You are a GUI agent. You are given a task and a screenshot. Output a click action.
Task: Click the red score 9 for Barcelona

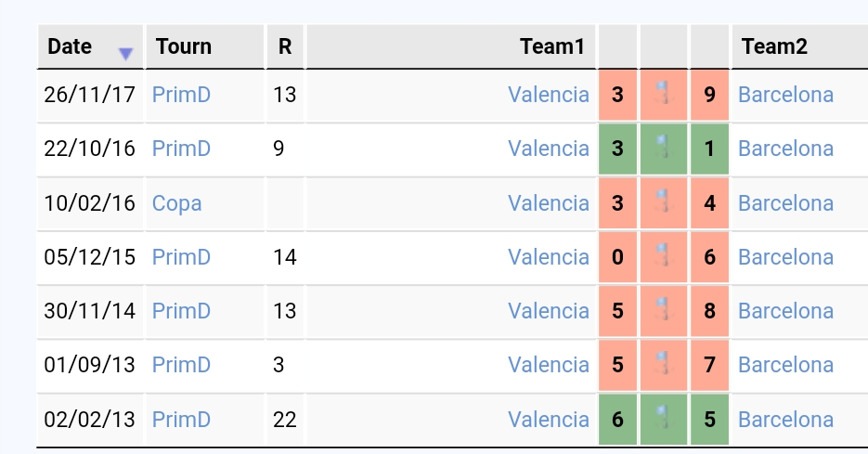point(709,95)
